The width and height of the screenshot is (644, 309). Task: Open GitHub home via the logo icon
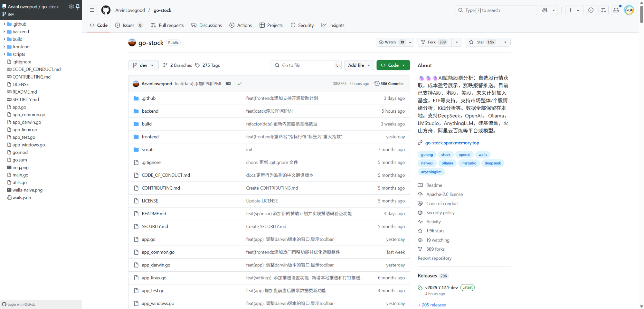106,10
